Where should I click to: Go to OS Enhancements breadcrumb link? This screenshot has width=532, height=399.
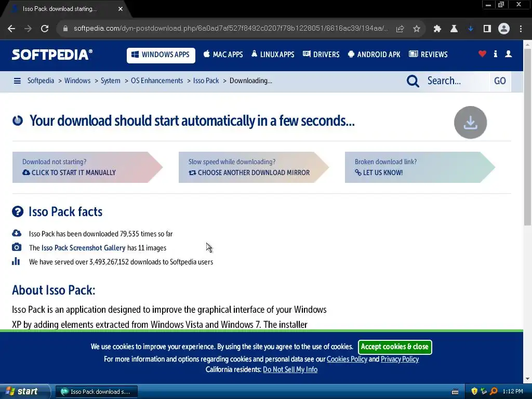[x=157, y=81]
